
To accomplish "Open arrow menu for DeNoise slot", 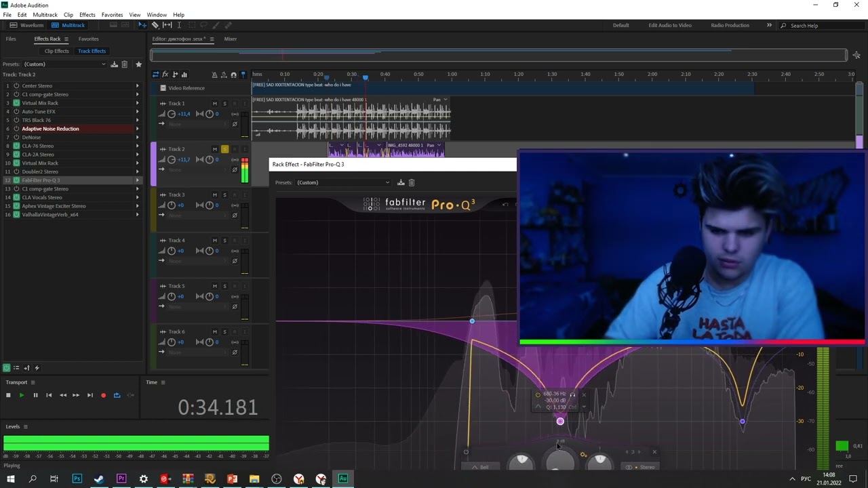I will click(x=138, y=138).
